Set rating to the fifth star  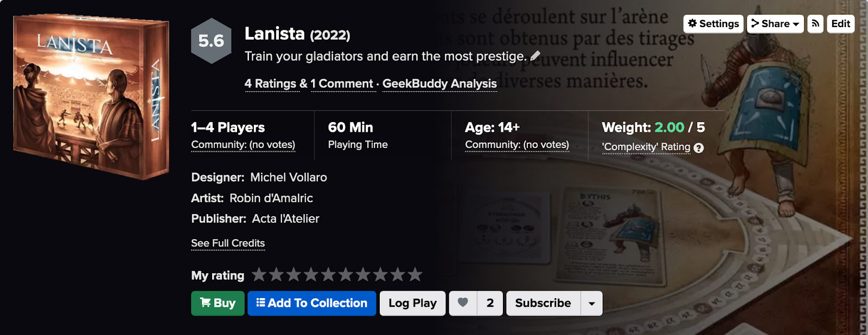click(x=328, y=275)
